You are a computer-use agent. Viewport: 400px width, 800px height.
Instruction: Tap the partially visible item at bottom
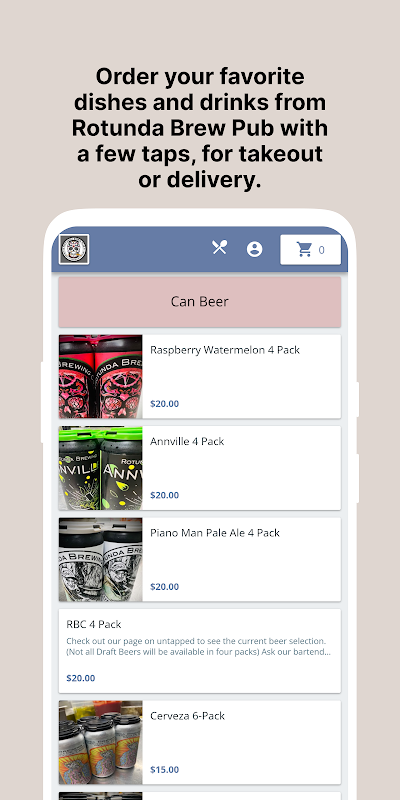199,796
